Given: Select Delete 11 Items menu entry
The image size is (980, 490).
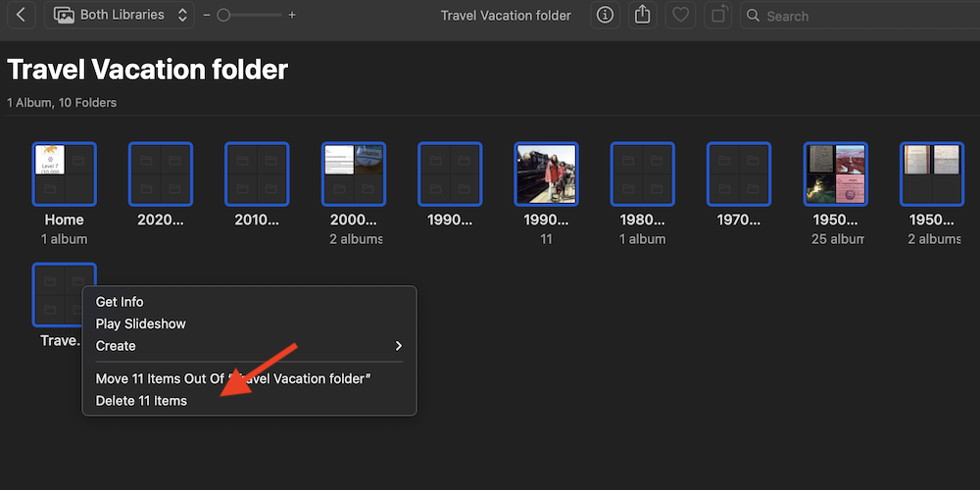Looking at the screenshot, I should (141, 401).
